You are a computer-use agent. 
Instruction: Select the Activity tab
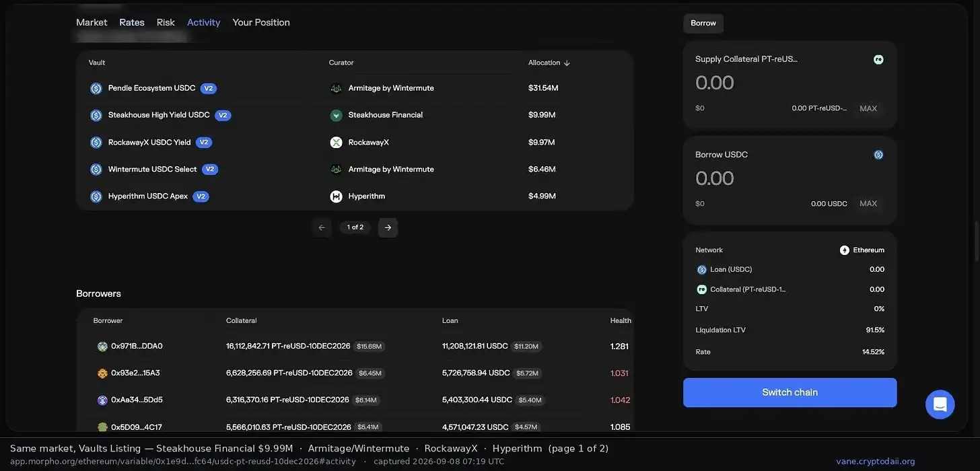tap(203, 22)
